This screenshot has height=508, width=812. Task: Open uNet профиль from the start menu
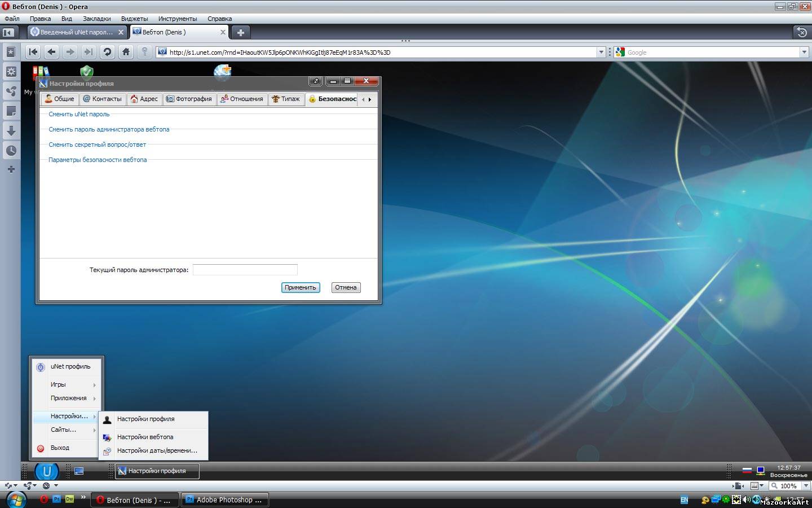67,366
